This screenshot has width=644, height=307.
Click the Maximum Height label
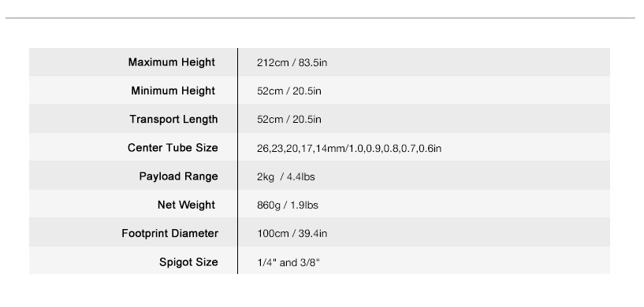[171, 62]
